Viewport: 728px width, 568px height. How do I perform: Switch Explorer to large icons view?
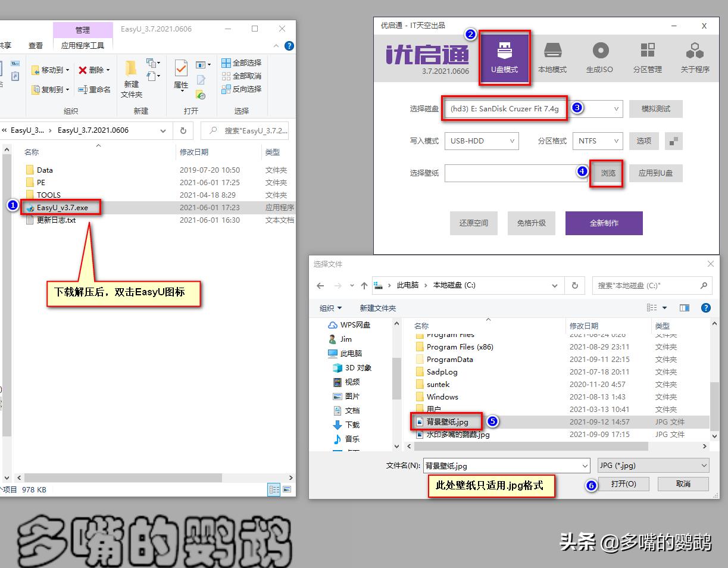(287, 489)
